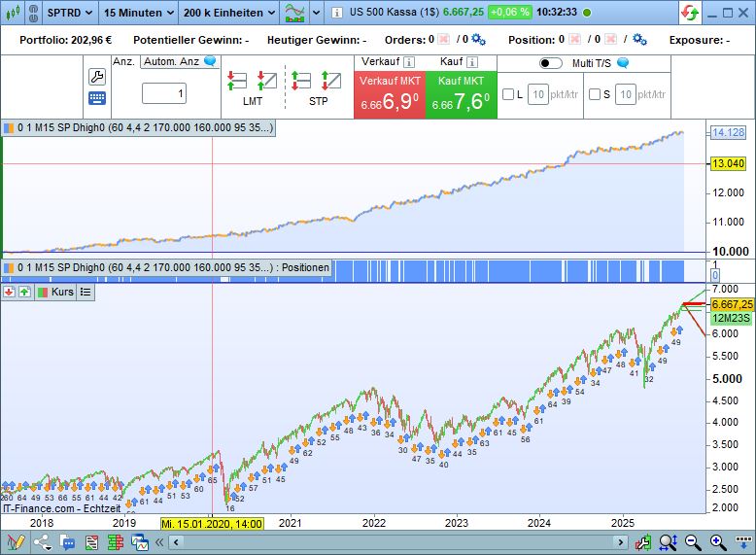This screenshot has width=756, height=555.
Task: Open Multi T/S help speech bubble
Action: coord(623,62)
